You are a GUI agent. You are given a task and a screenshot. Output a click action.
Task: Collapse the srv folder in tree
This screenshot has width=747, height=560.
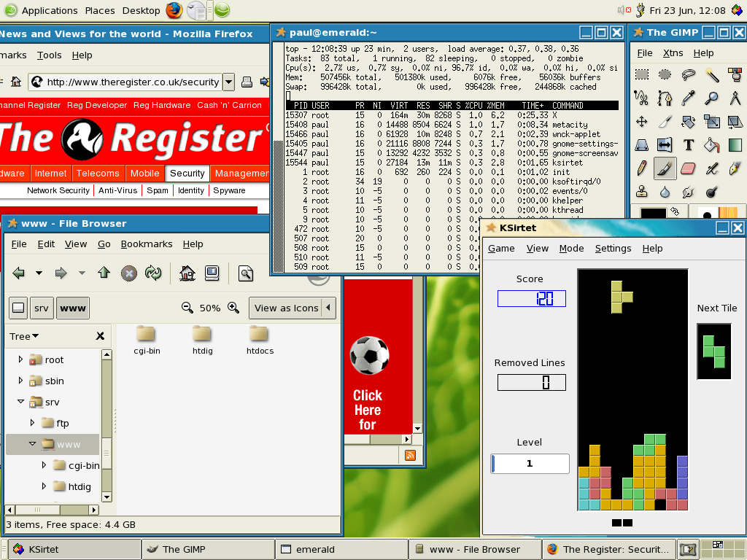[x=21, y=402]
